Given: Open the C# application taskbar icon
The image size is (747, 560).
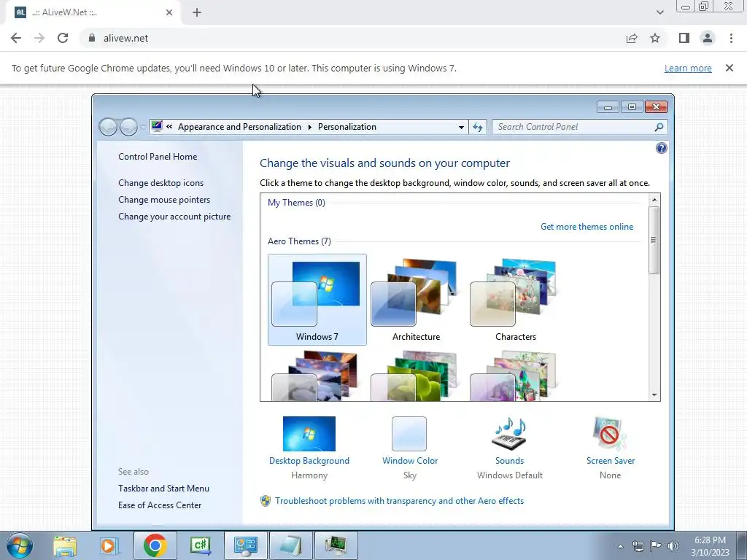Looking at the screenshot, I should (200, 545).
